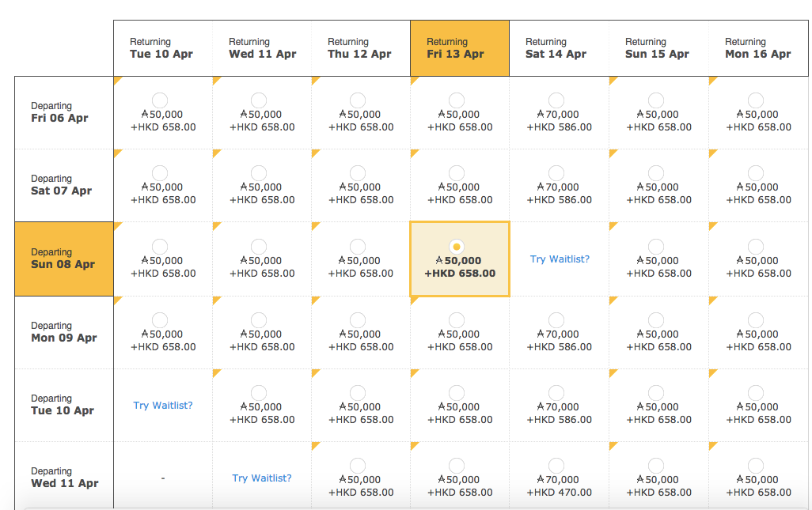Select radio for Sat 07 Apr / Sat 14 Apr

pos(556,173)
